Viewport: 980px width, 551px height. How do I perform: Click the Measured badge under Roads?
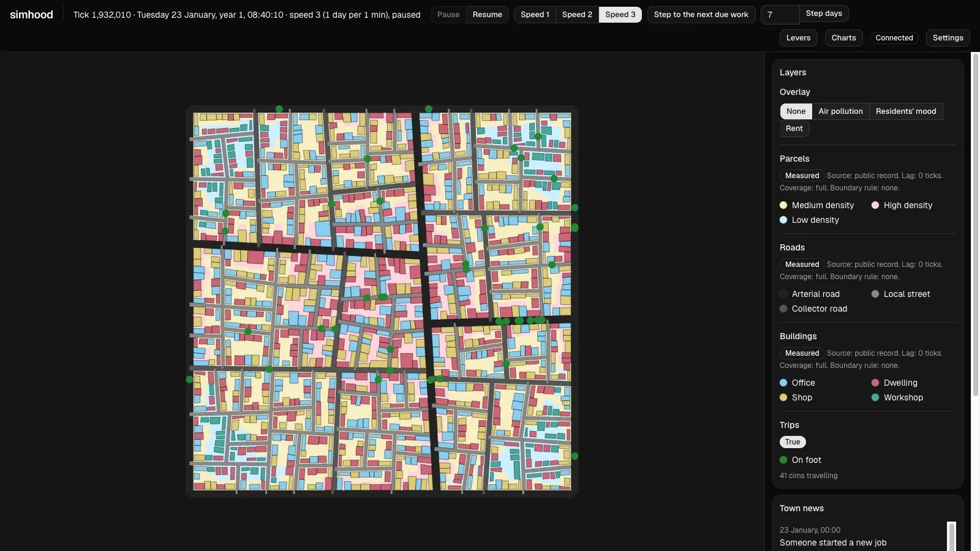pyautogui.click(x=802, y=264)
